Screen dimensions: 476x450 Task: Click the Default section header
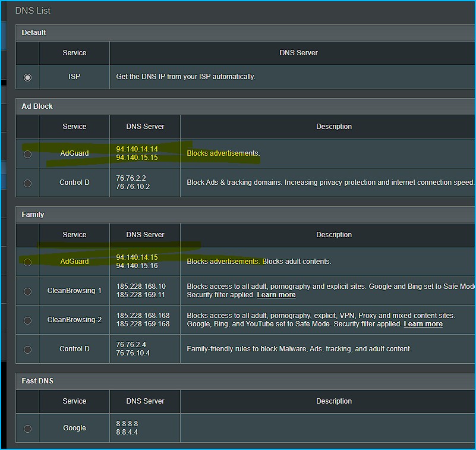[x=245, y=33]
